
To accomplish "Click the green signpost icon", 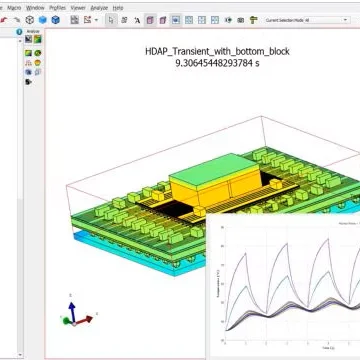I will click(x=254, y=20).
